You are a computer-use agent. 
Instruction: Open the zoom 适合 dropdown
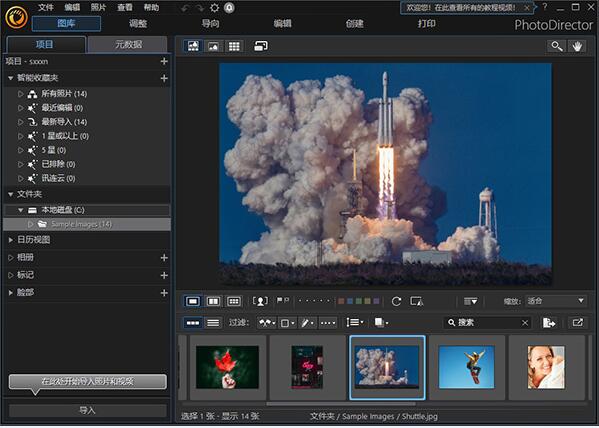point(556,301)
